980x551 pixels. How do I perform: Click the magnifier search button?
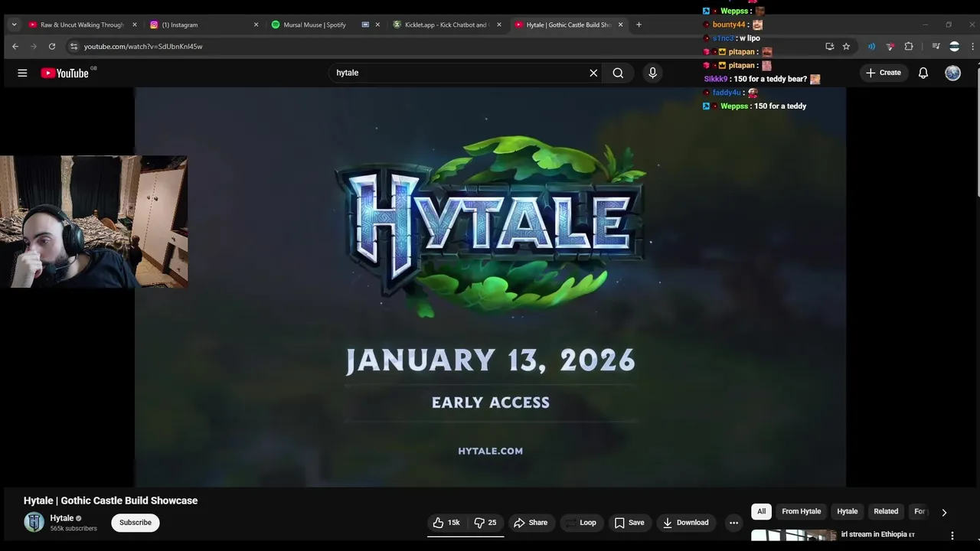click(x=618, y=73)
